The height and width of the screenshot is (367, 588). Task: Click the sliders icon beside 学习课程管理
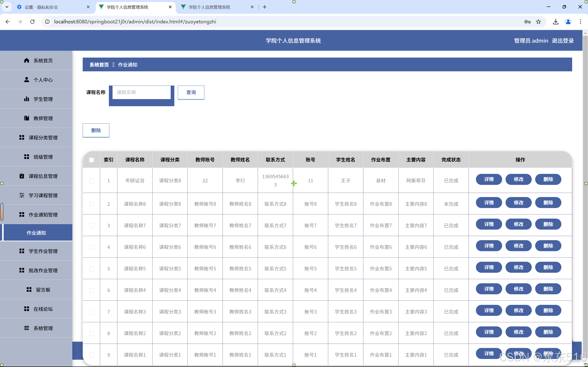[22, 195]
